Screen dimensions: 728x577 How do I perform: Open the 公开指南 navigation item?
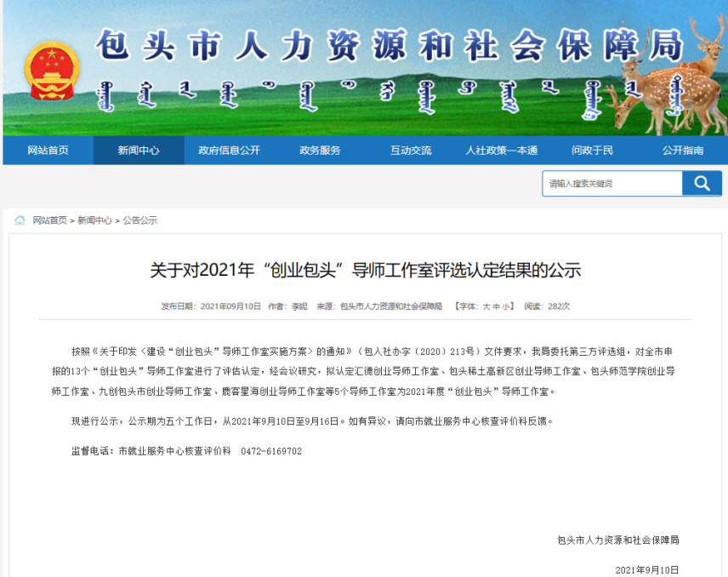point(683,151)
